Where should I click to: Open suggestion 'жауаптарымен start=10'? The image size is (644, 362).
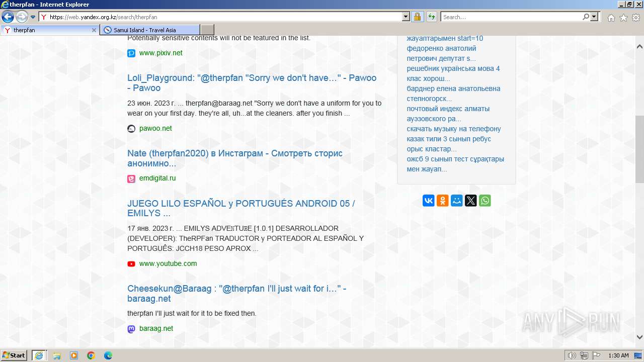[445, 38]
